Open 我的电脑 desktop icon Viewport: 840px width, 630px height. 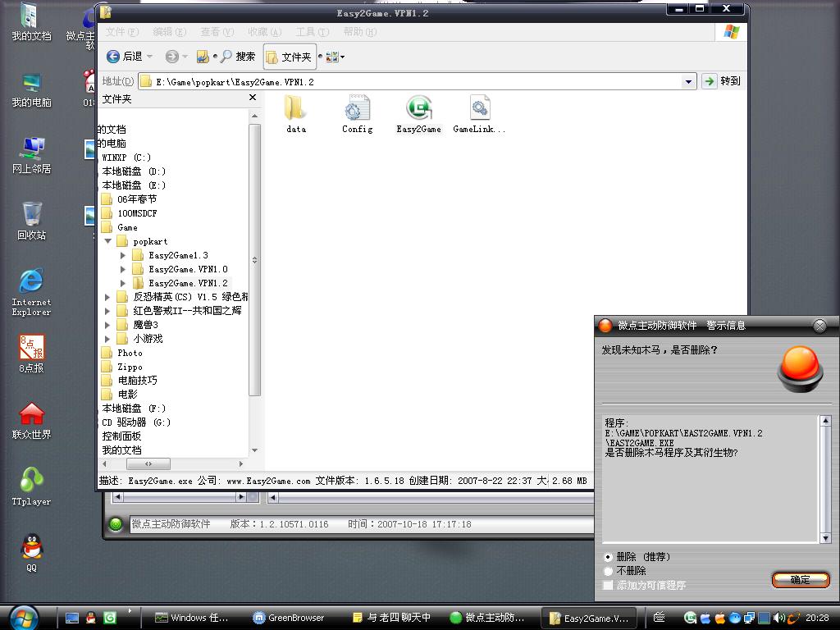tap(31, 89)
